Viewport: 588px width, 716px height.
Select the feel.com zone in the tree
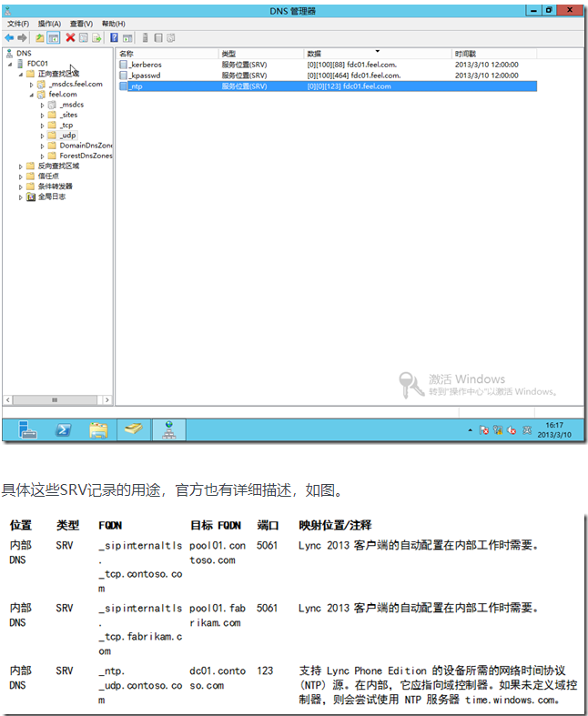click(63, 95)
